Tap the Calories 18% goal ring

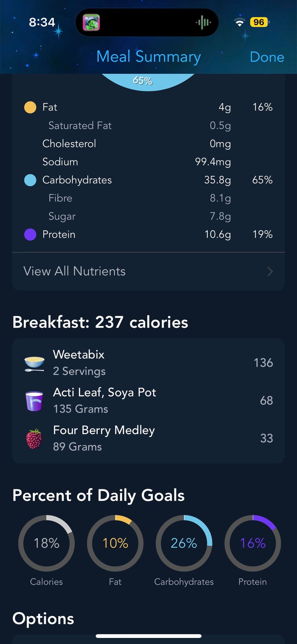point(46,543)
